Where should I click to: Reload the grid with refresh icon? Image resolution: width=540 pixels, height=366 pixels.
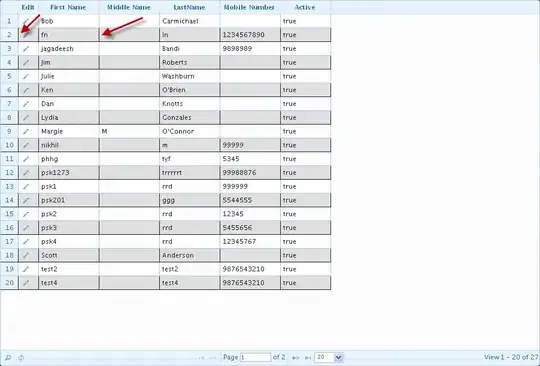pos(21,358)
